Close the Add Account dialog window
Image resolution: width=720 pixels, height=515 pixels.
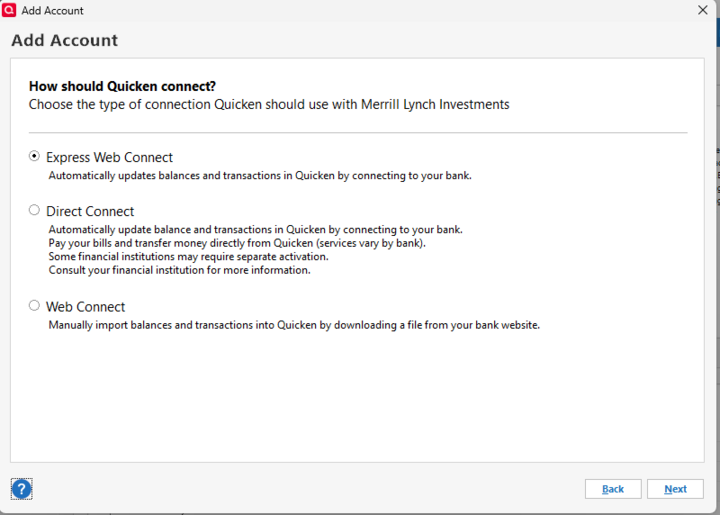702,10
